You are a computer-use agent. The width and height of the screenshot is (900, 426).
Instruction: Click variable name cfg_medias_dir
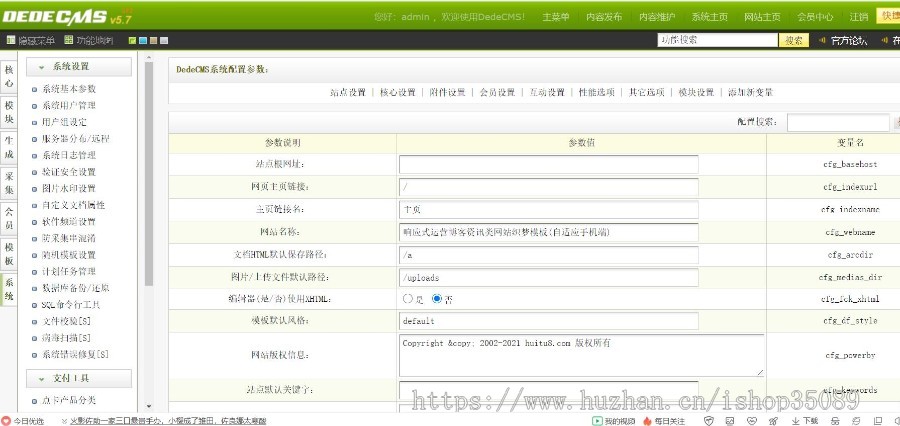click(x=850, y=278)
